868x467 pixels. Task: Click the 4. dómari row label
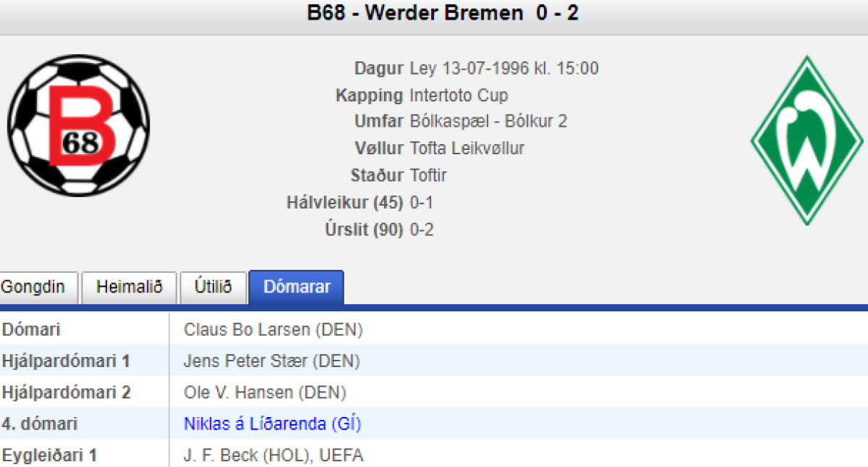point(39,424)
